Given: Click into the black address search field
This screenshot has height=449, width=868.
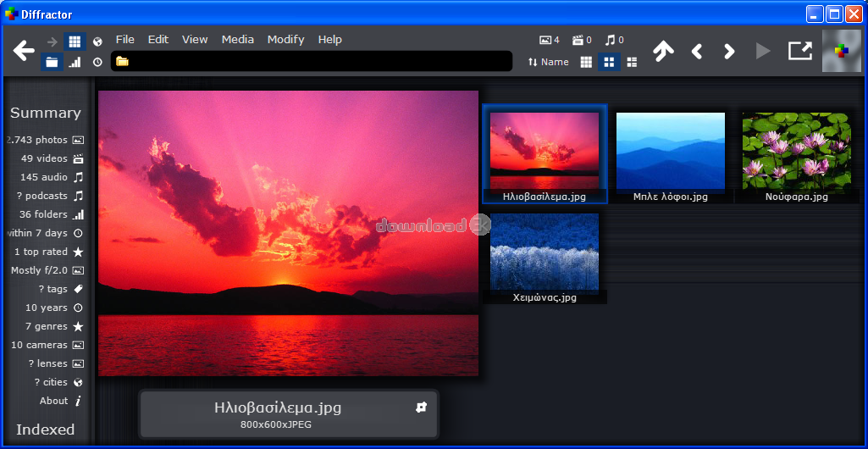Looking at the screenshot, I should tap(312, 62).
